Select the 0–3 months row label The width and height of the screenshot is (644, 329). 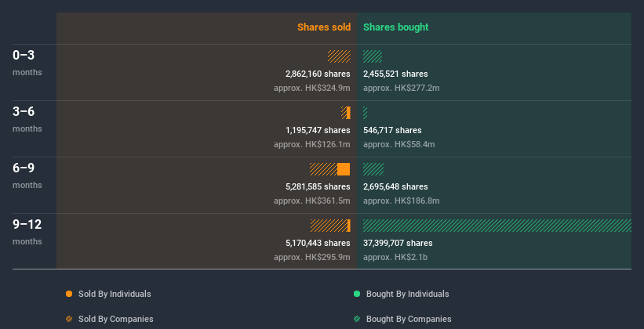27,63
